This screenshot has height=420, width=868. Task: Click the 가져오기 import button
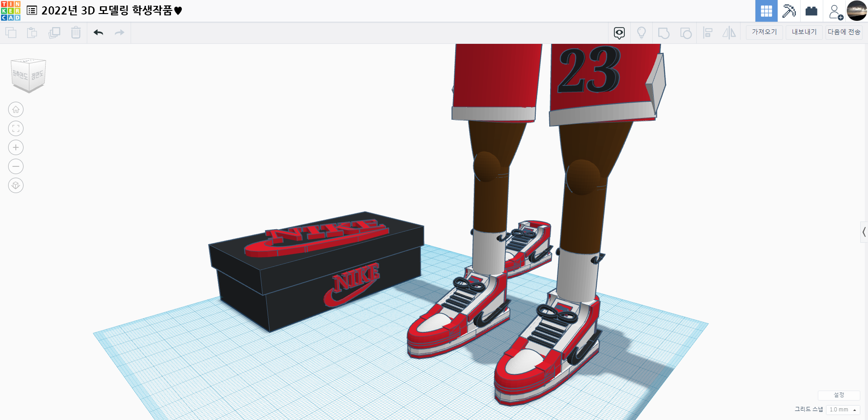click(764, 32)
